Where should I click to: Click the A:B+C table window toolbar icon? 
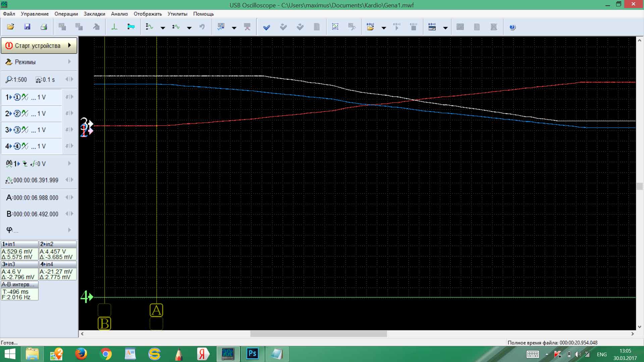[x=432, y=27]
